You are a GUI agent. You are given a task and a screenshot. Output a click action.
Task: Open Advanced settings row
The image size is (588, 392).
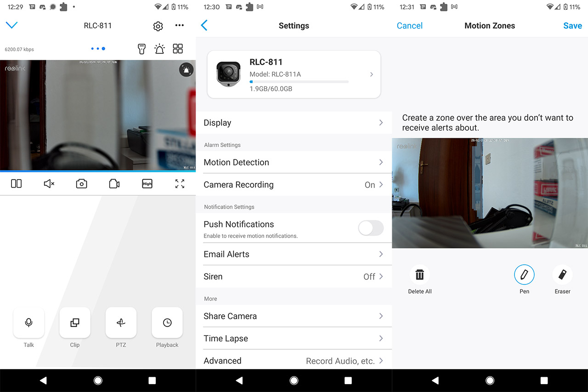point(294,361)
